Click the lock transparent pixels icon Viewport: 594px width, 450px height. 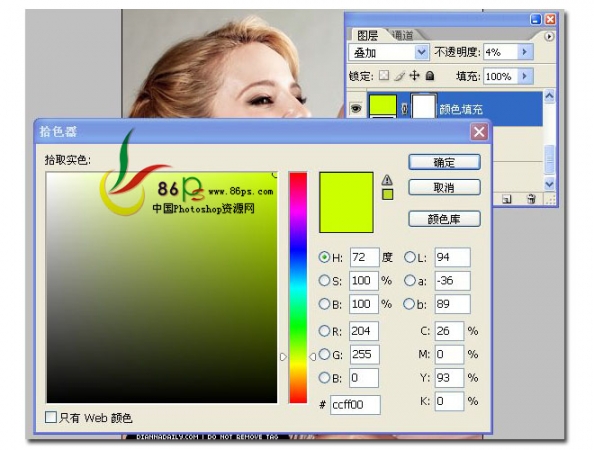tap(384, 75)
